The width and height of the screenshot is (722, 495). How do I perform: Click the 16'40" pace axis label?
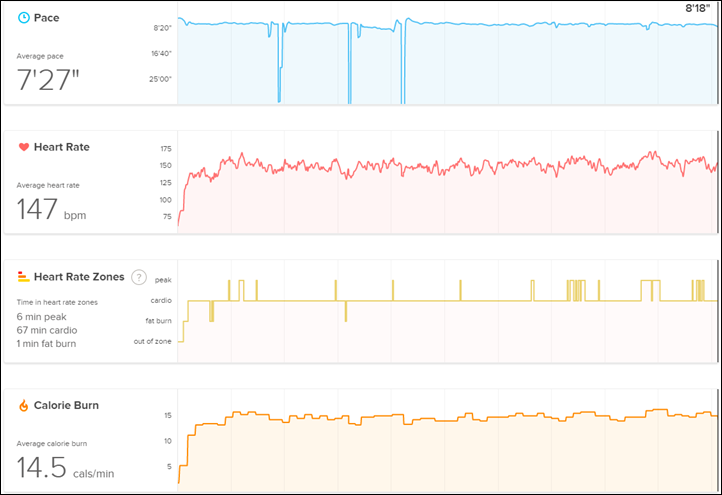point(161,54)
